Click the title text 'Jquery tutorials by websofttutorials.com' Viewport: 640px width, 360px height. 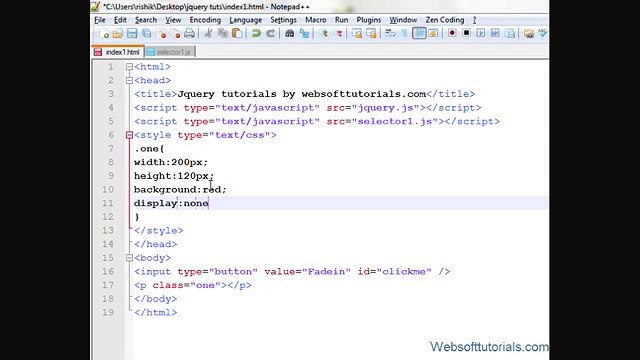[x=302, y=94]
